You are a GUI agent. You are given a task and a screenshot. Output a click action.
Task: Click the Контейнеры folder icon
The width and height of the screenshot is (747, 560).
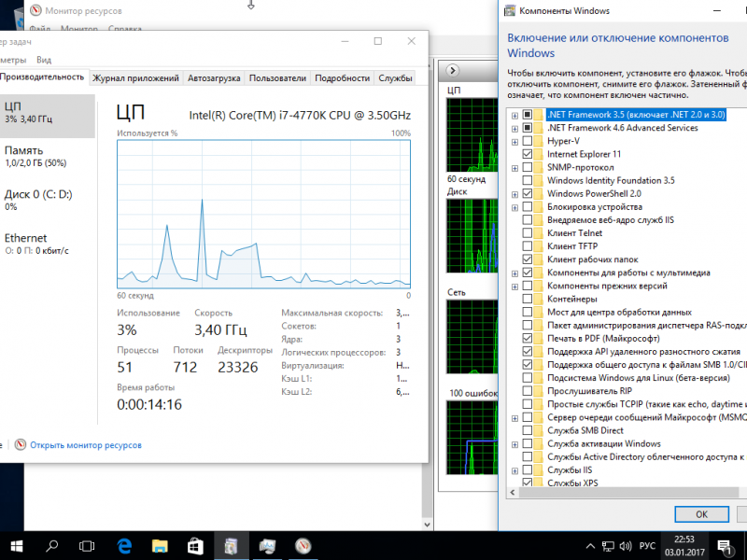[539, 299]
